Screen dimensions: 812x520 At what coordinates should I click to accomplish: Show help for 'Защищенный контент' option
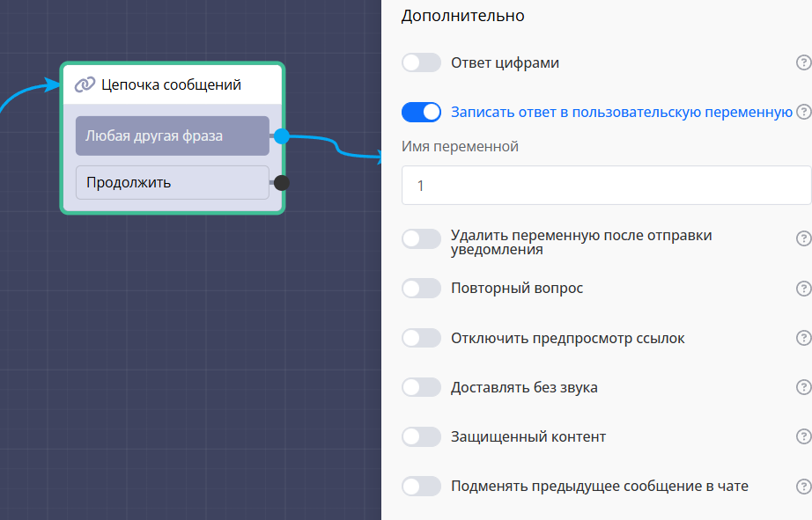pos(802,436)
